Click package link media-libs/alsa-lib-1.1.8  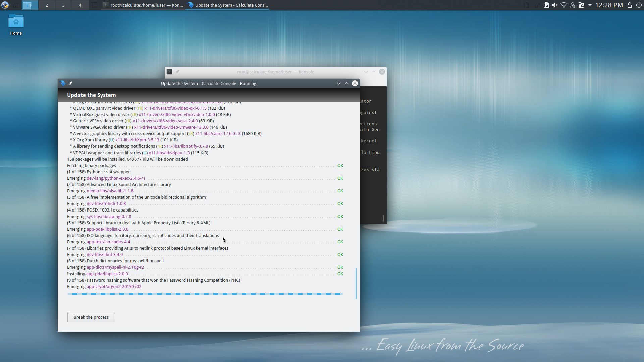(x=110, y=191)
